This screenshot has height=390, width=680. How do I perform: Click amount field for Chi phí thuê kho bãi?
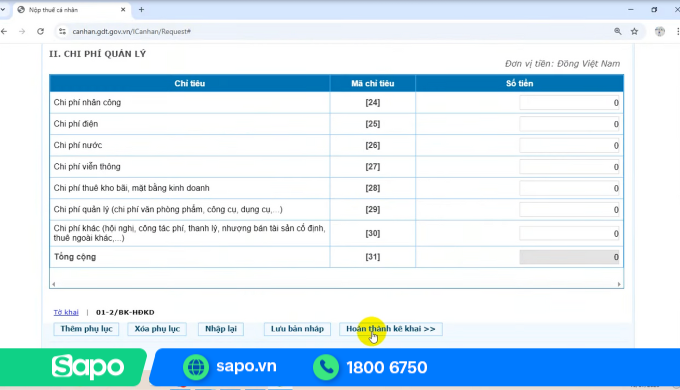point(569,188)
